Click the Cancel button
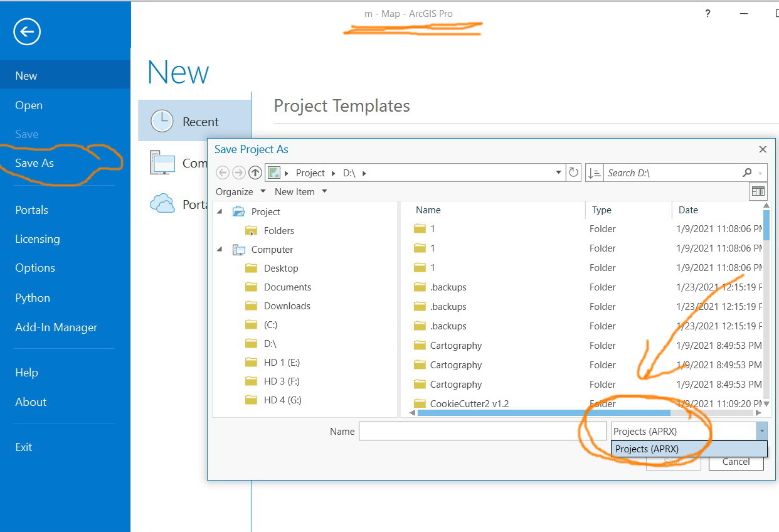The image size is (779, 532). click(x=736, y=462)
